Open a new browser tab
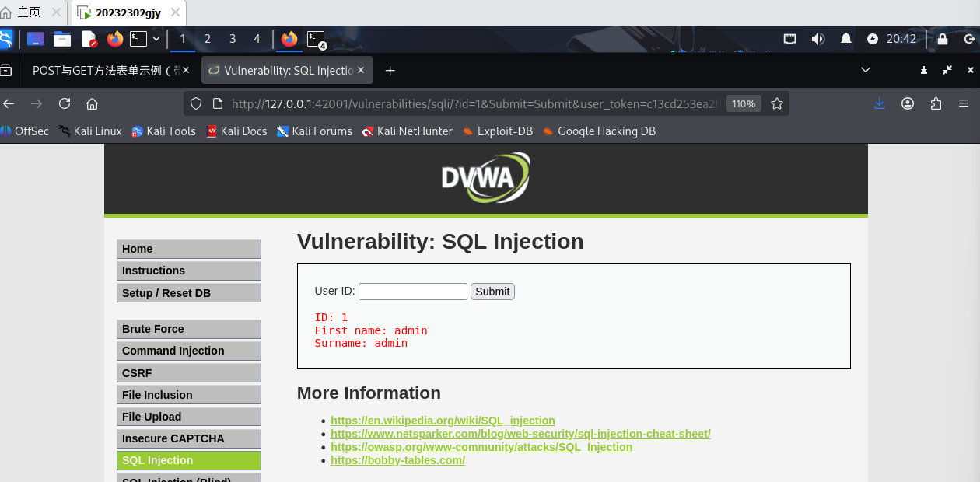 (390, 70)
